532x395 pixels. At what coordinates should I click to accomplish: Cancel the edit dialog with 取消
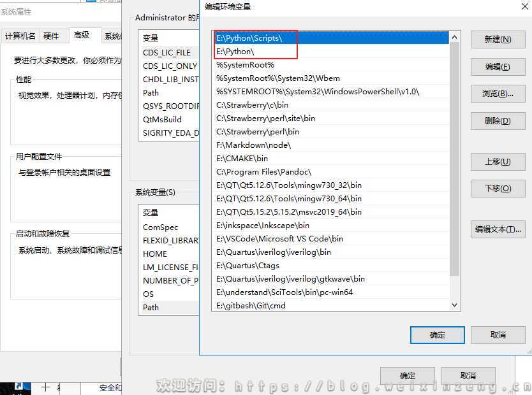pyautogui.click(x=498, y=335)
